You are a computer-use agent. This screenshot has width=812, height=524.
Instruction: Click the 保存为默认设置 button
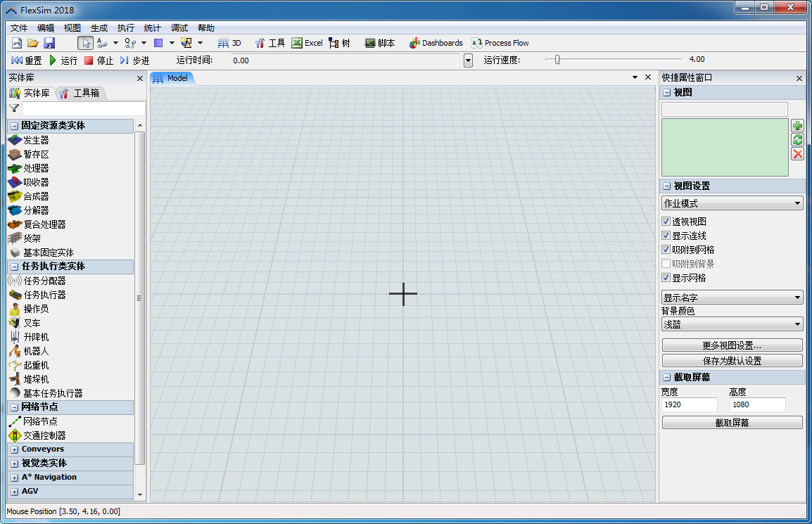point(732,361)
